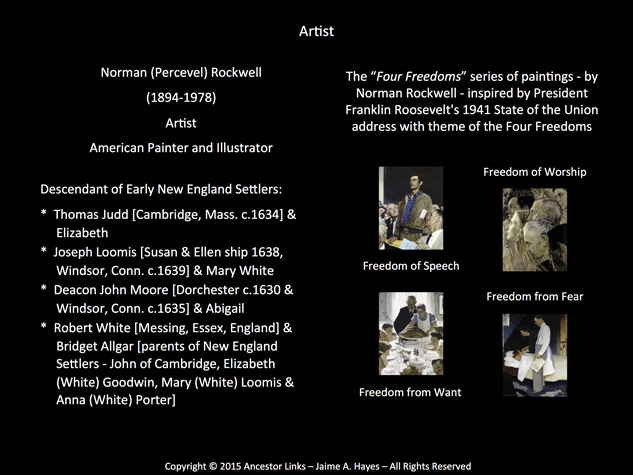Click 'Windsor, Conn. c.1639] & Mary White' line
The height and width of the screenshot is (475, 633).
click(x=165, y=270)
